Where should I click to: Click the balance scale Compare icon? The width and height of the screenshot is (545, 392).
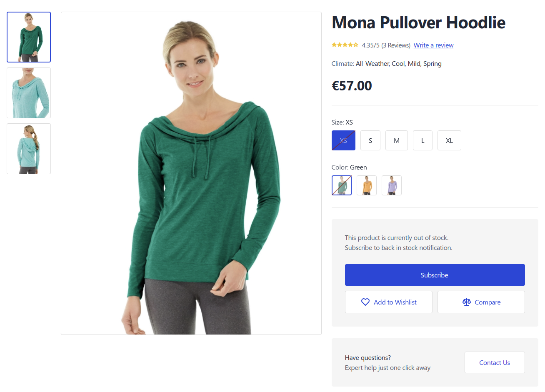pos(467,302)
